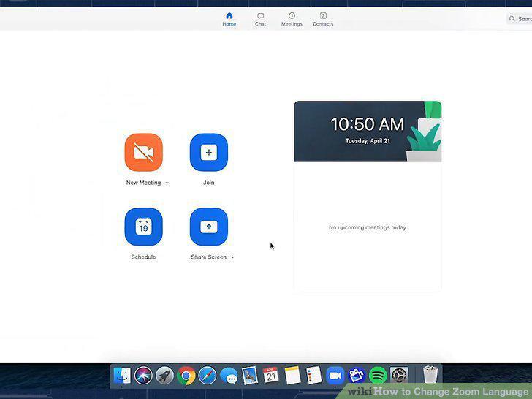The image size is (532, 399).
Task: Start a New Meeting with orange camera icon
Action: click(143, 152)
